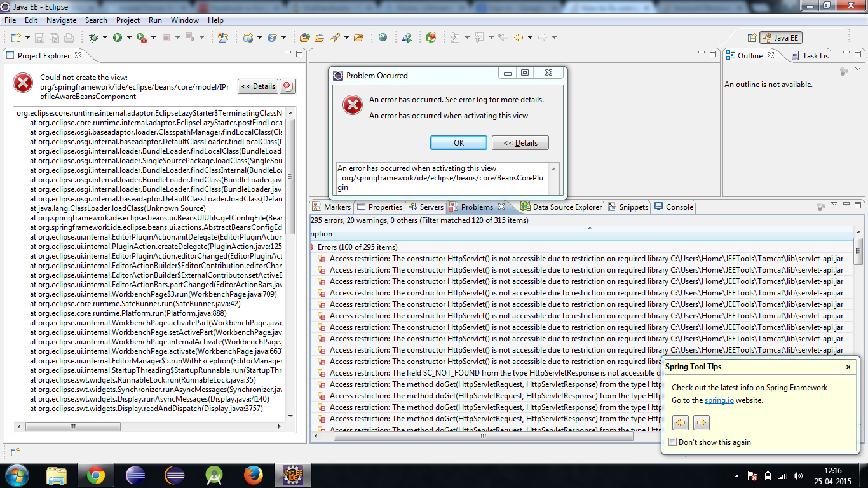
Task: Click the Open Perspective icon
Action: pyautogui.click(x=752, y=38)
